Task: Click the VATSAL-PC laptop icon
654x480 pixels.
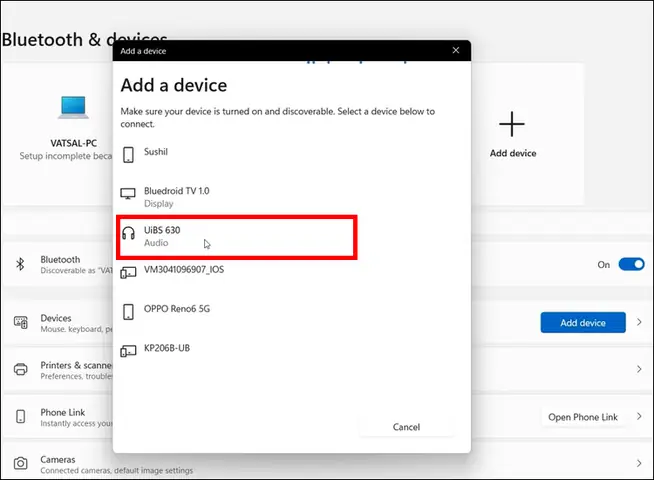Action: (73, 107)
